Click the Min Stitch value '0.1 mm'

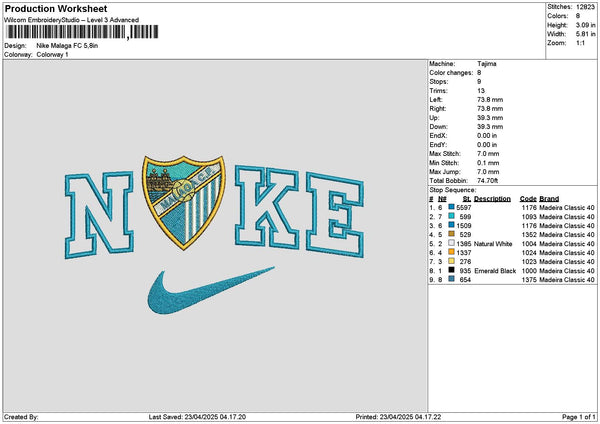click(488, 163)
